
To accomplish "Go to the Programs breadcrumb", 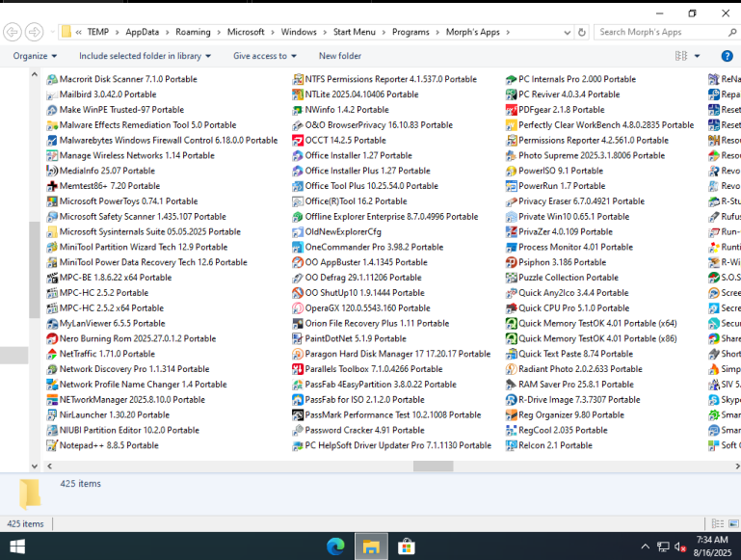I will tap(410, 32).
